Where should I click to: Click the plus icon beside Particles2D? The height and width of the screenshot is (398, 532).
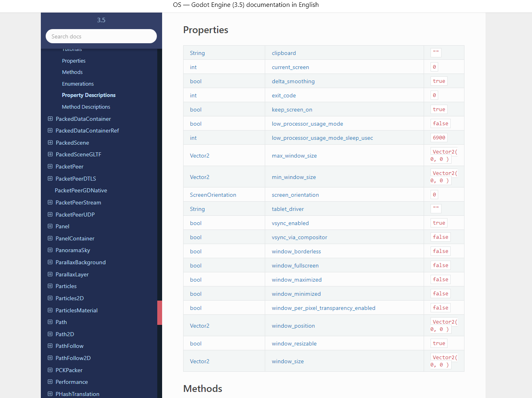[x=50, y=298]
